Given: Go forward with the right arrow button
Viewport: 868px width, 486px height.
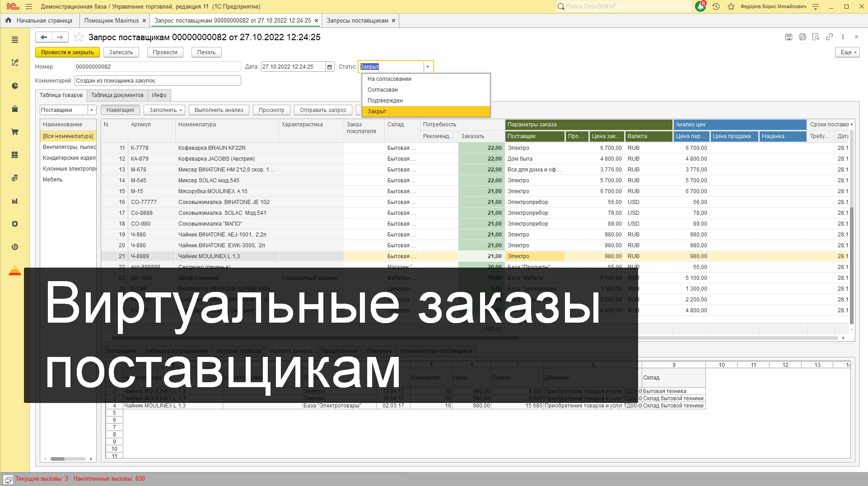Looking at the screenshot, I should pos(60,37).
